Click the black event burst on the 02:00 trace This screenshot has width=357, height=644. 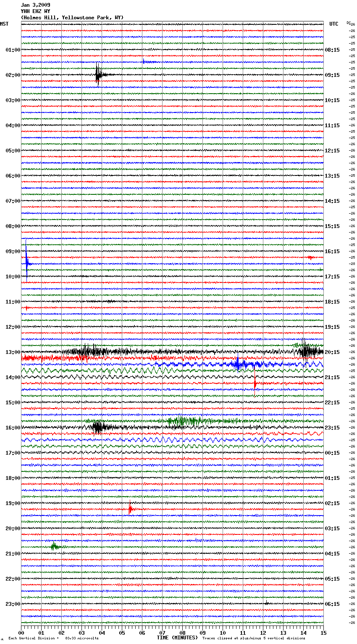[98, 75]
